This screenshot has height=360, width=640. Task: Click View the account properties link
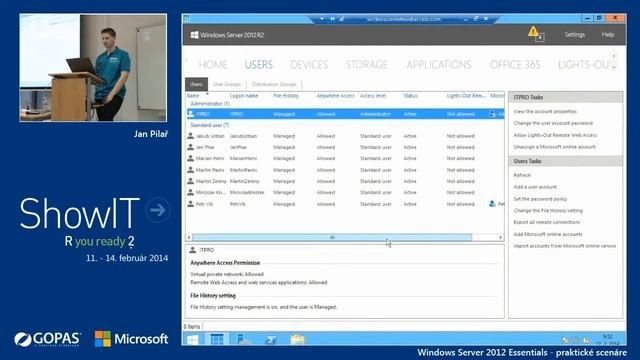coord(545,111)
